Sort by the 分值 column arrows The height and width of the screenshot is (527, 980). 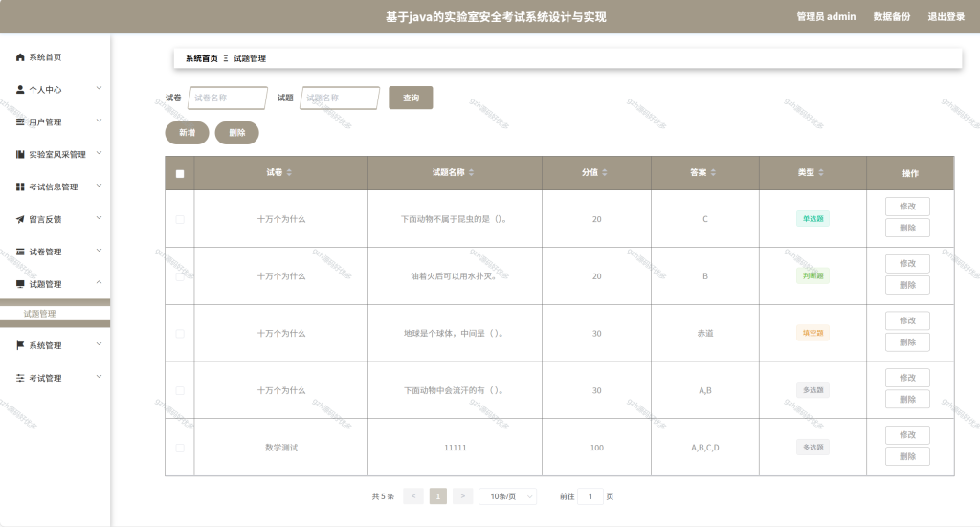(x=605, y=173)
